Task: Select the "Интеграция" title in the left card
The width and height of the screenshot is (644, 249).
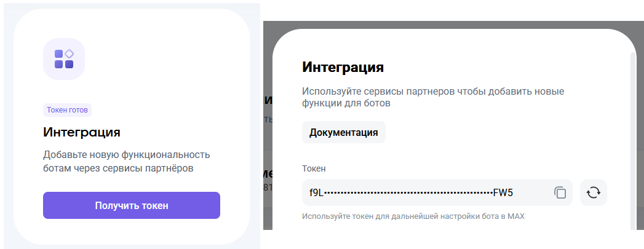Action: coord(81,132)
